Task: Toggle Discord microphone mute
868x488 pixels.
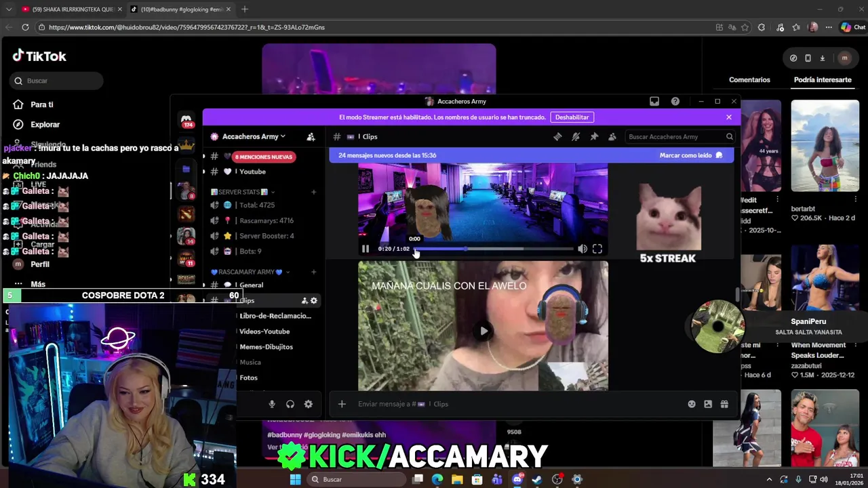Action: pyautogui.click(x=272, y=404)
